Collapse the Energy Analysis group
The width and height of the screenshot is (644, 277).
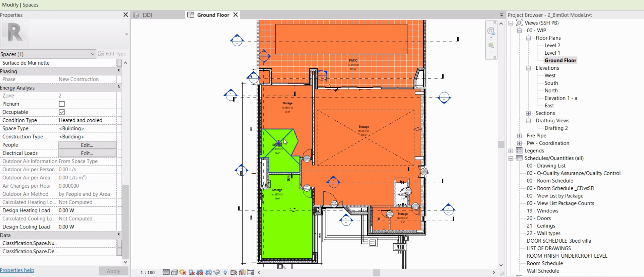[118, 87]
